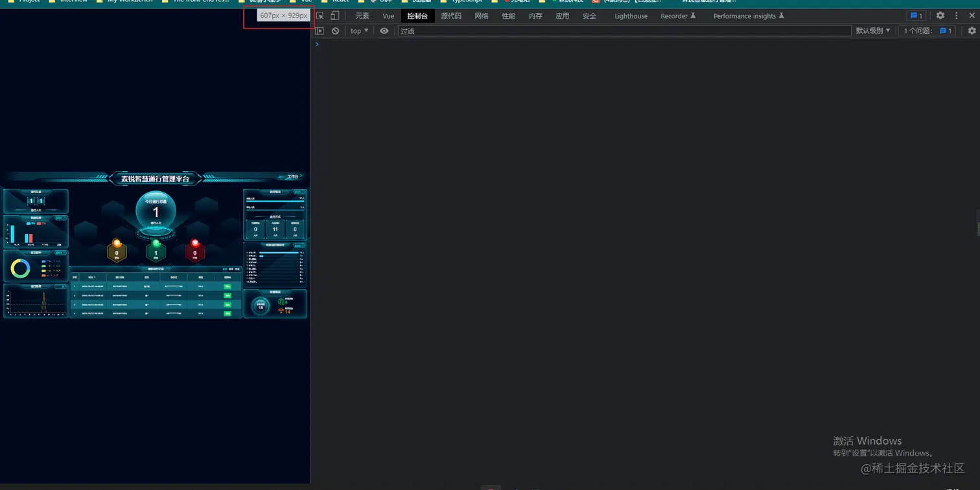Open console settings gear in the filter row
Viewport: 980px width, 490px height.
pyautogui.click(x=972, y=31)
